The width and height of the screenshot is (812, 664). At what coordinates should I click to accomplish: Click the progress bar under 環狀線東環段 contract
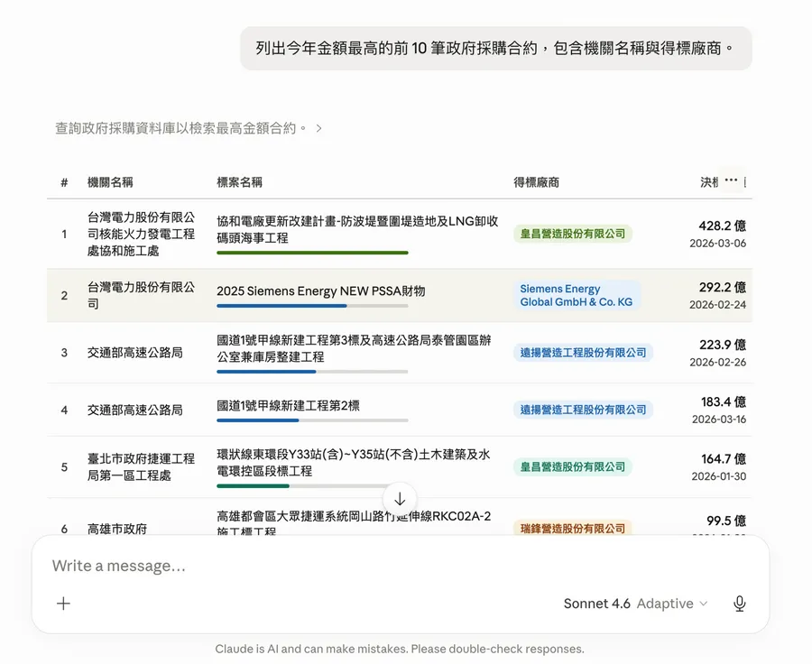312,486
